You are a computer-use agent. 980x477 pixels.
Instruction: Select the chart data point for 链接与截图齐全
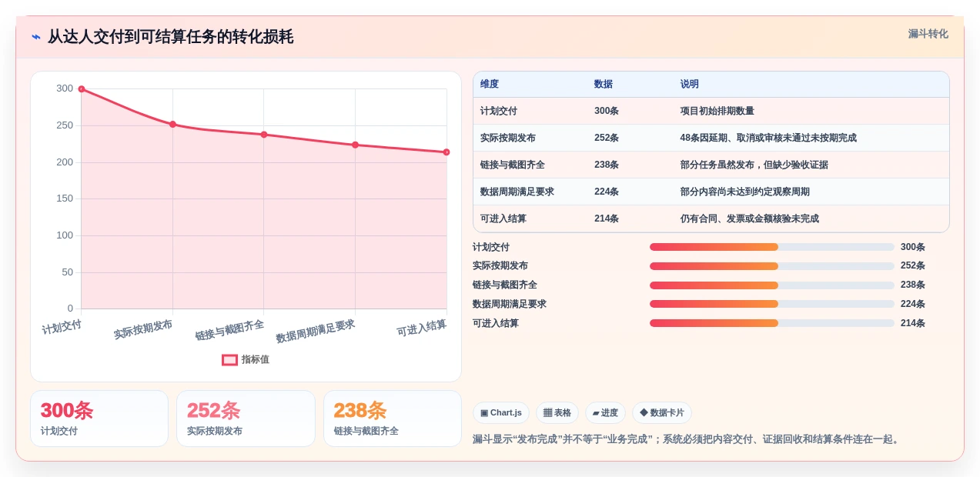point(264,135)
